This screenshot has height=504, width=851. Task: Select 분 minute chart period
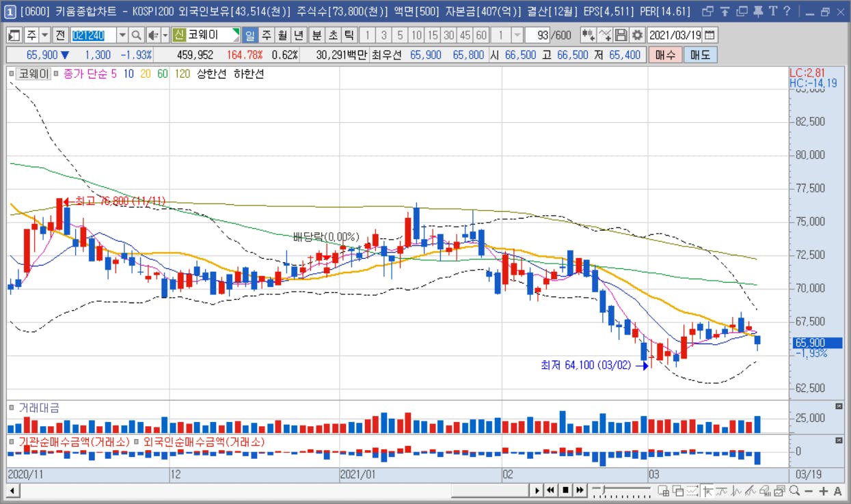316,35
